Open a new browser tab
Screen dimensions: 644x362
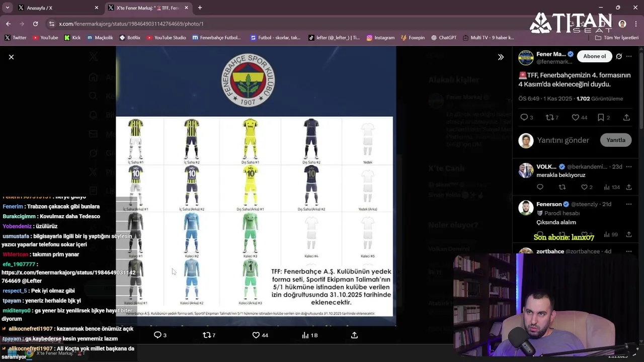click(x=200, y=8)
